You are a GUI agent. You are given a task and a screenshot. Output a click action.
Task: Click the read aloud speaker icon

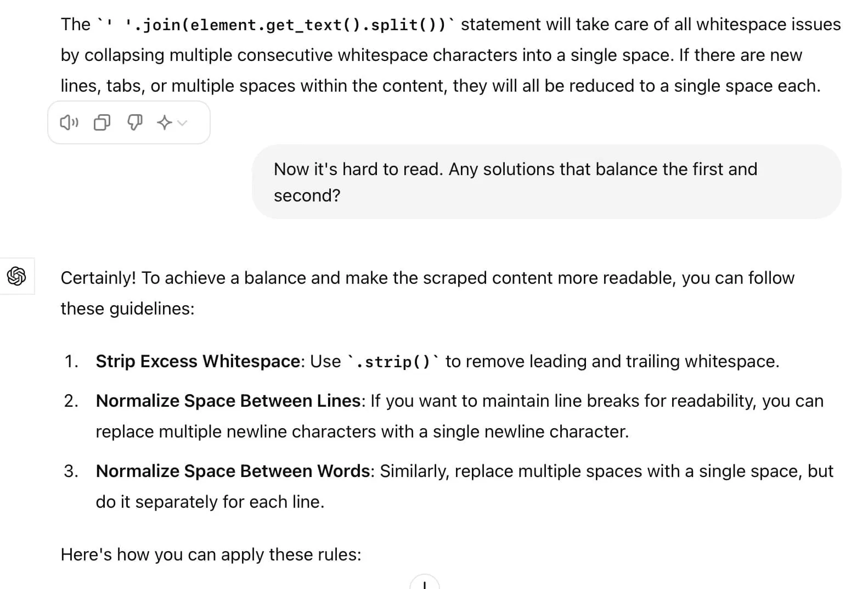point(69,122)
